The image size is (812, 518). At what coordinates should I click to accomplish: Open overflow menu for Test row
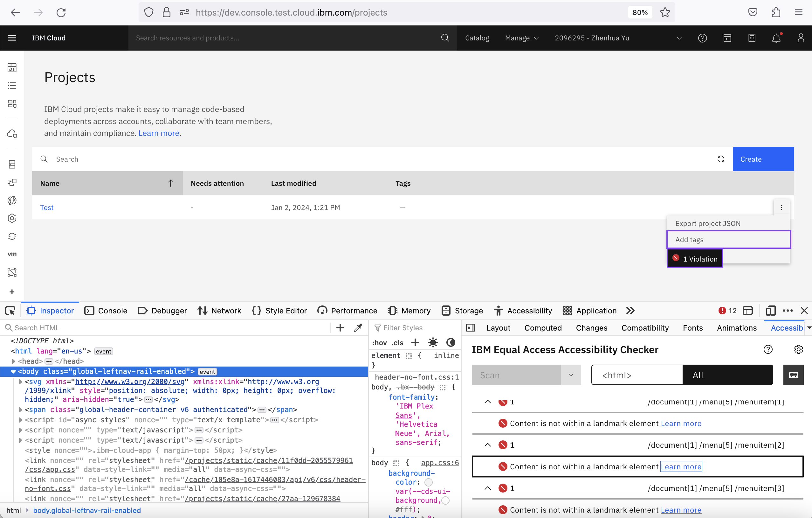[781, 207]
